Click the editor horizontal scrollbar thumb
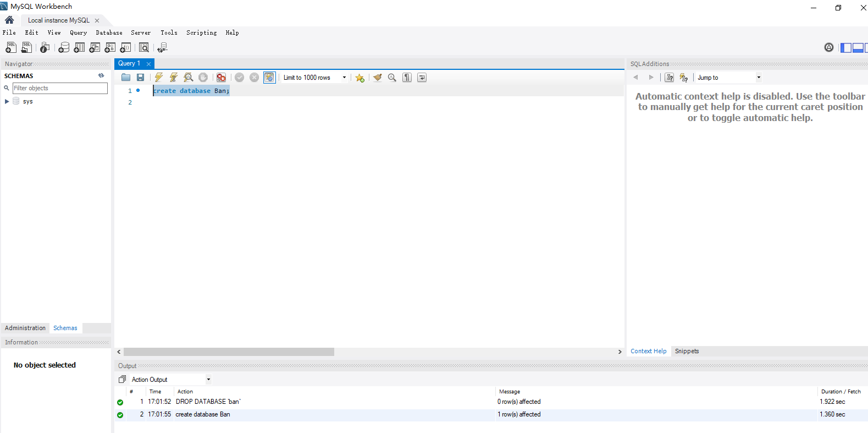Image resolution: width=868 pixels, height=433 pixels. point(229,352)
